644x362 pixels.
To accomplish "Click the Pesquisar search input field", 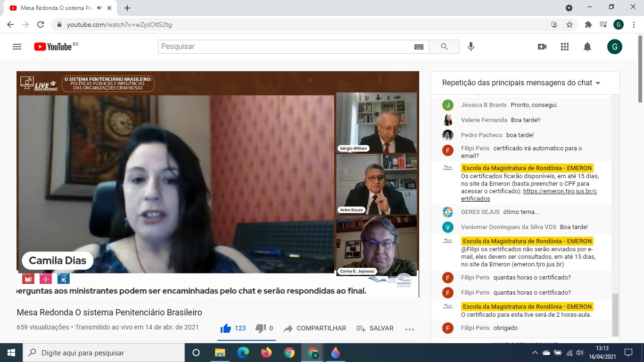I will [285, 47].
